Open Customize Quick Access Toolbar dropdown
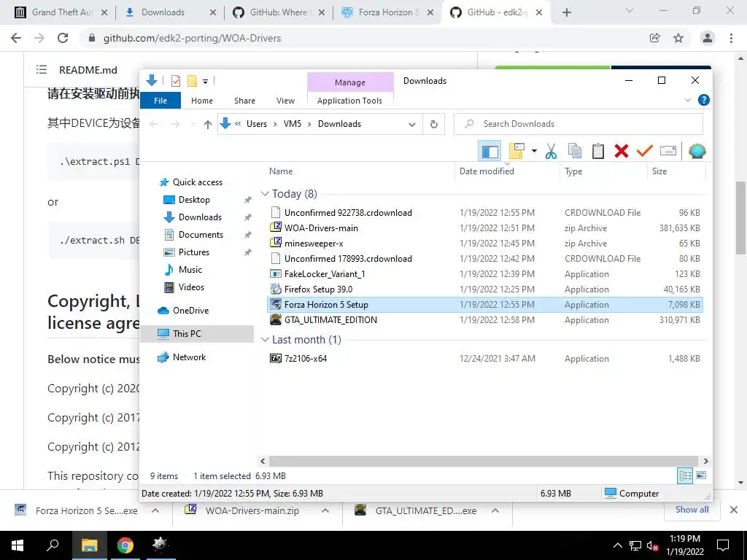 click(x=205, y=82)
